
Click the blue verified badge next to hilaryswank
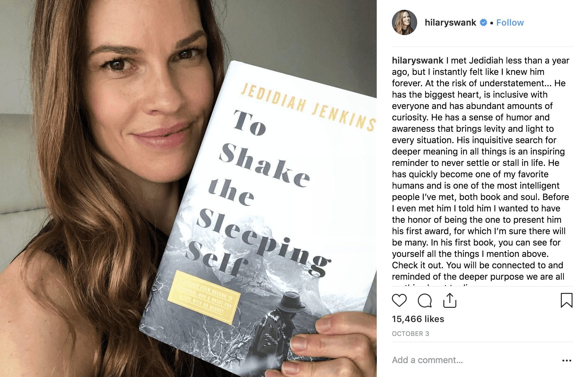point(483,23)
